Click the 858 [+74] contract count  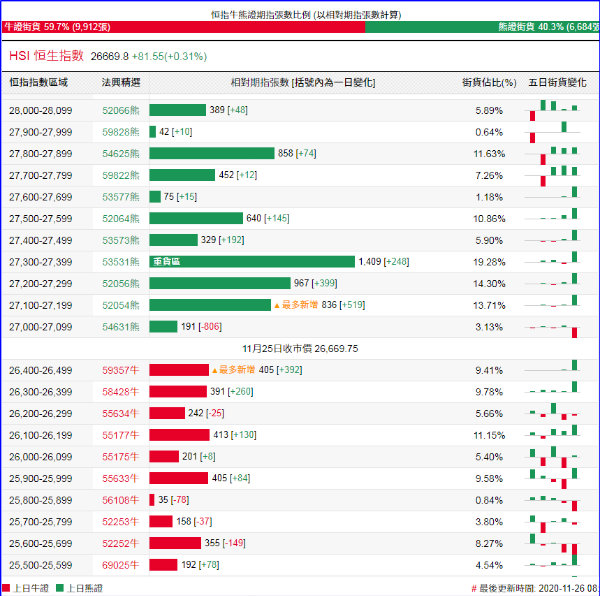tap(297, 153)
